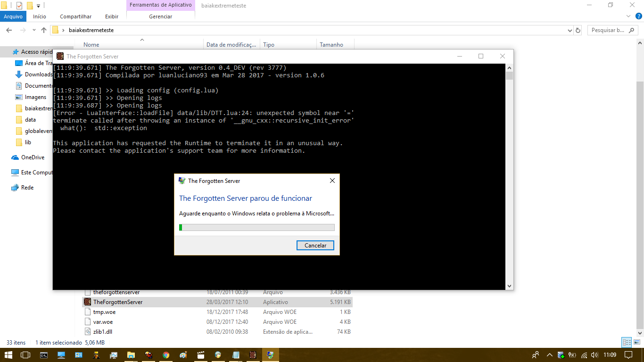Image resolution: width=644 pixels, height=362 pixels.
Task: Cancel the Windows error report dialog
Action: pos(315,245)
